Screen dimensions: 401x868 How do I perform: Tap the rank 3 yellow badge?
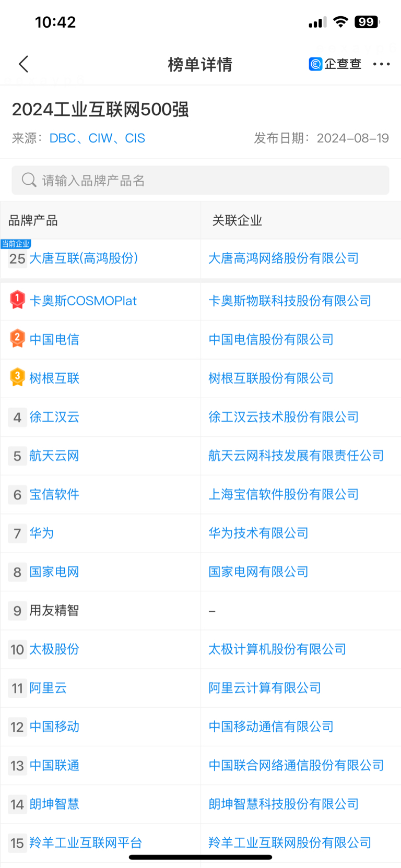(17, 377)
